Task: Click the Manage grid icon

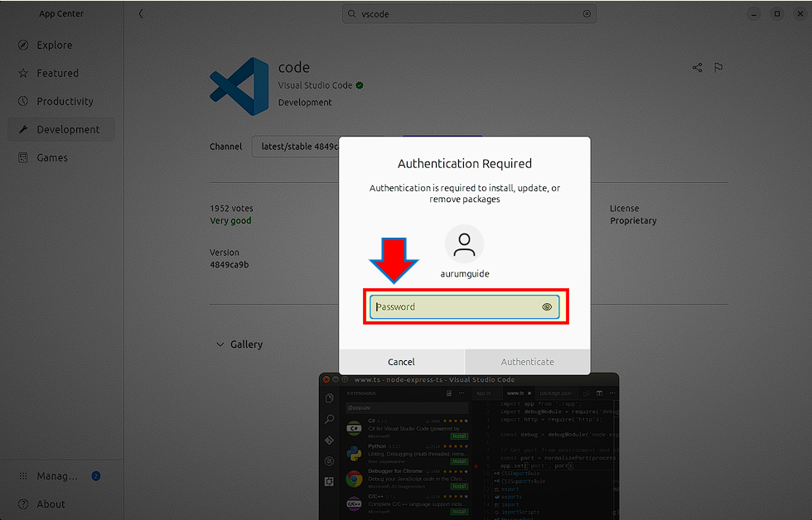Action: point(23,476)
